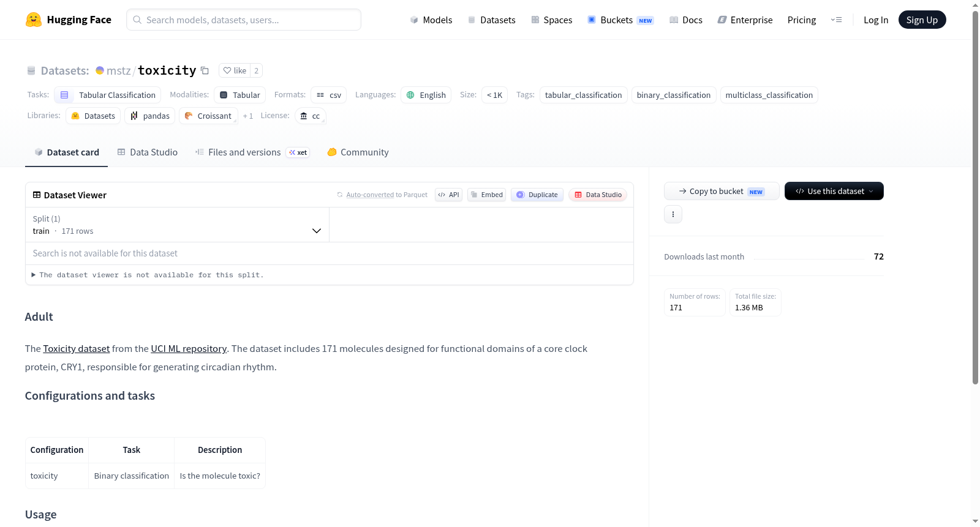Expand the +1 more libraries
Viewport: 980px width, 527px height.
coord(248,116)
